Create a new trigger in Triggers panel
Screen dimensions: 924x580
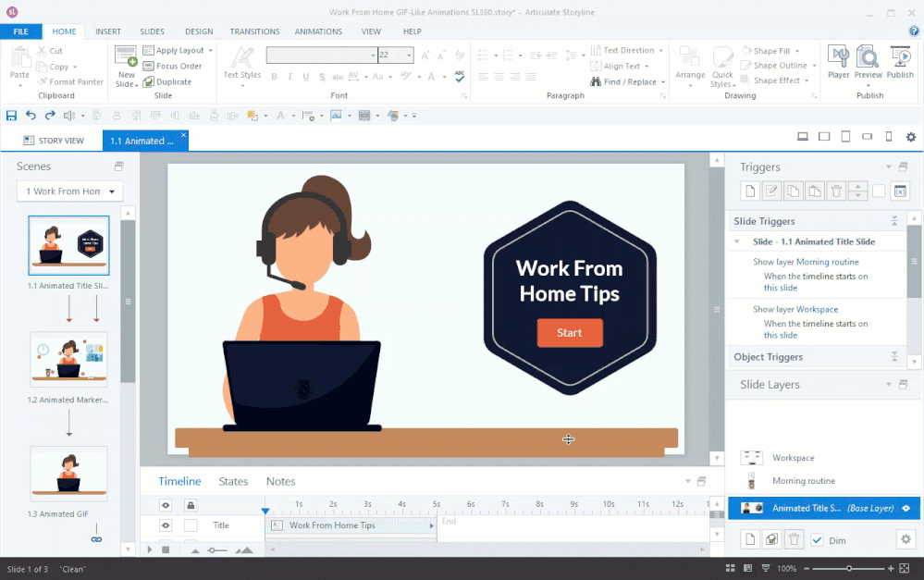pyautogui.click(x=750, y=191)
